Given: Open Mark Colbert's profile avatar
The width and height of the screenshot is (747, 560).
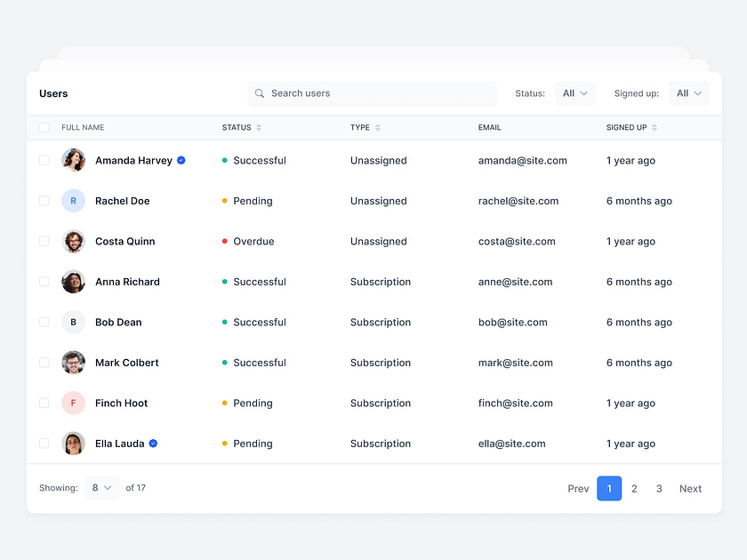Looking at the screenshot, I should tap(73, 363).
